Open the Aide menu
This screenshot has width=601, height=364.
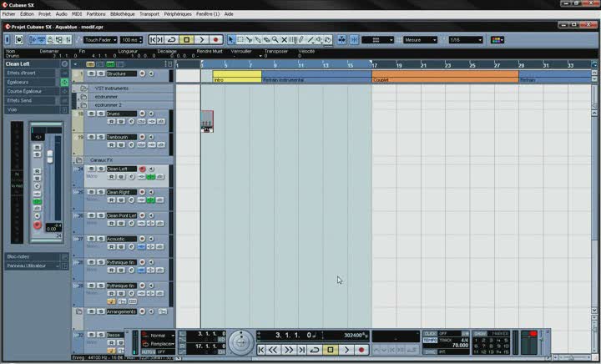229,14
